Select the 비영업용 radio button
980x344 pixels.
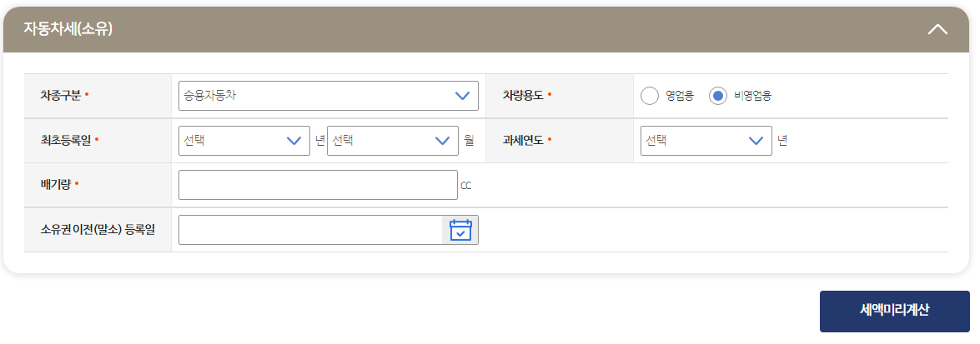[x=717, y=96]
